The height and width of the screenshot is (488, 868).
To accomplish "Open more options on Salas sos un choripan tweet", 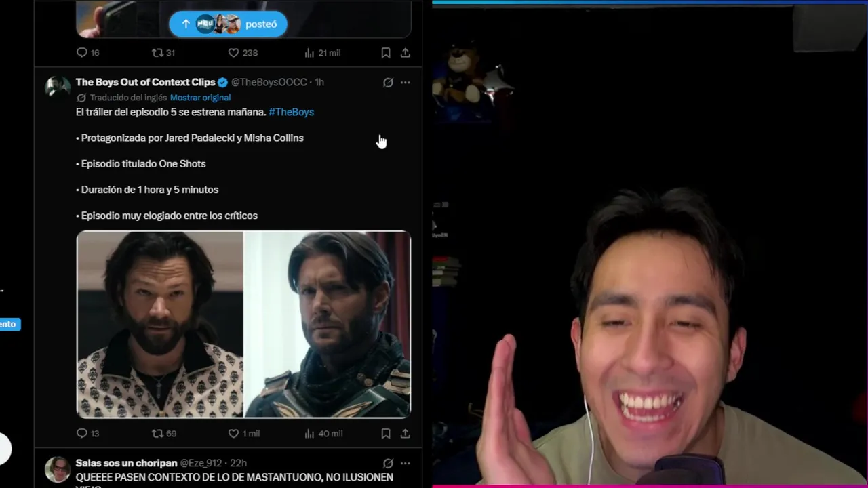I will point(405,464).
